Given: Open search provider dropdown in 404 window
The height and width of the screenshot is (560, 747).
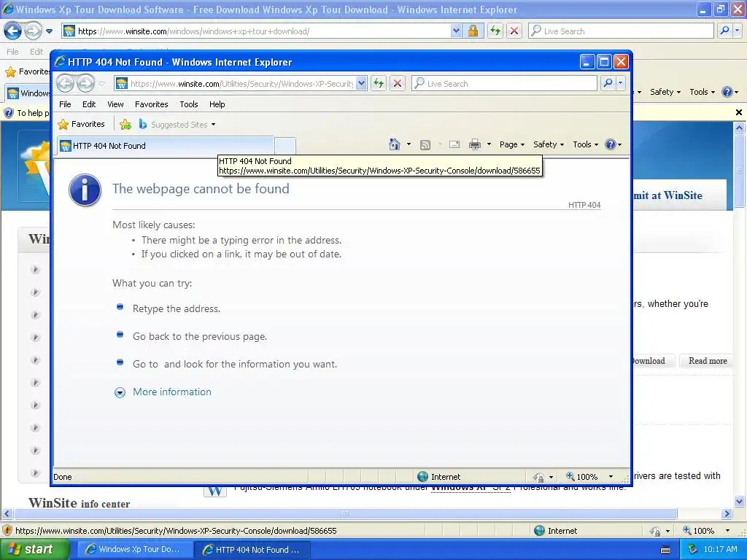Looking at the screenshot, I should point(620,83).
